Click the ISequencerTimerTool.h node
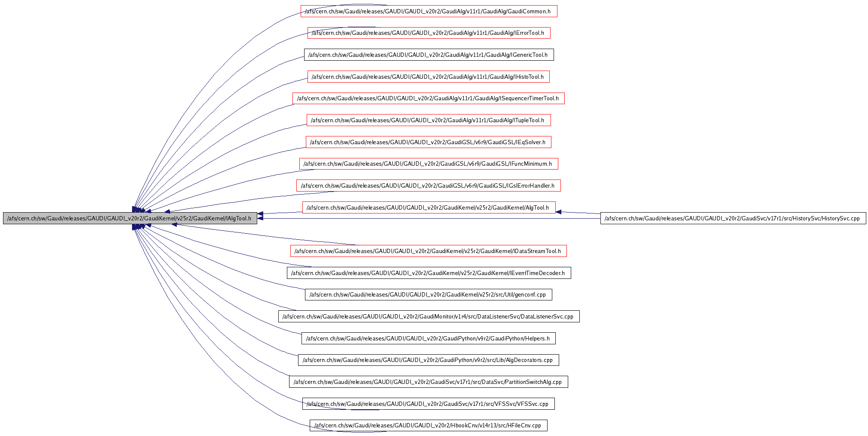 click(x=428, y=99)
